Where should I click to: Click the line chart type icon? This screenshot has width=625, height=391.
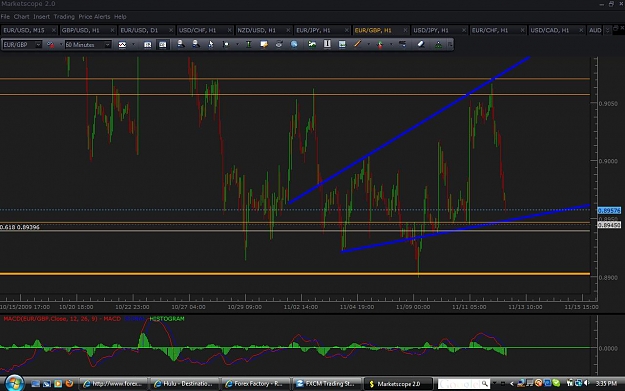(122, 45)
